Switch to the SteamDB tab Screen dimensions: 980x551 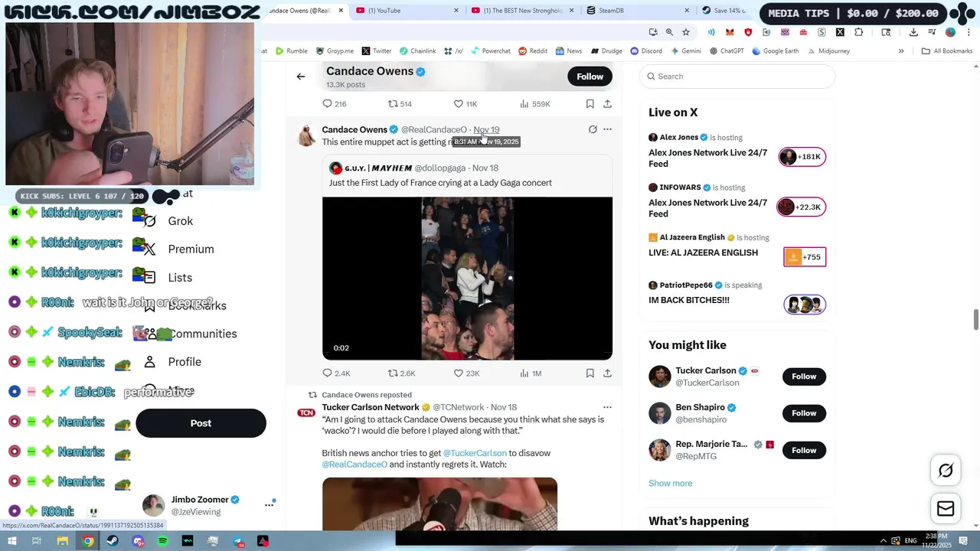tap(638, 11)
